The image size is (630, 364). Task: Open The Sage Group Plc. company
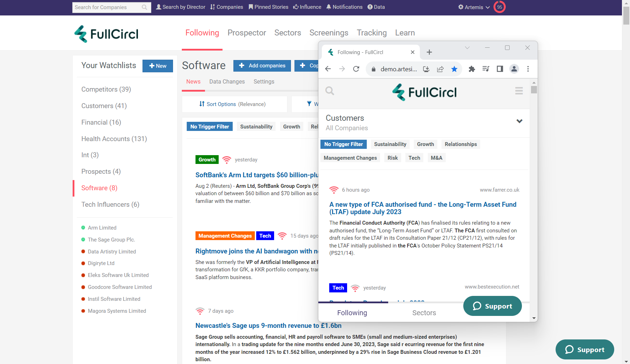click(111, 240)
